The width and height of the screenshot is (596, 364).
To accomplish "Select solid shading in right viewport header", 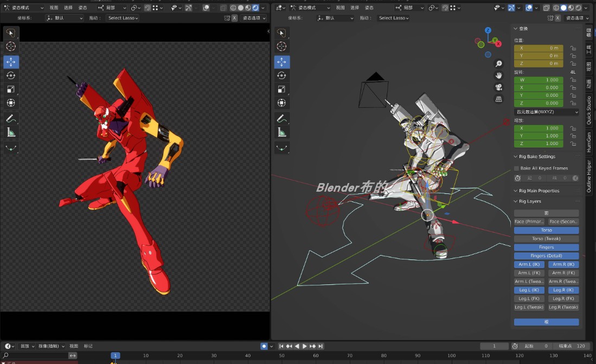I will click(563, 8).
